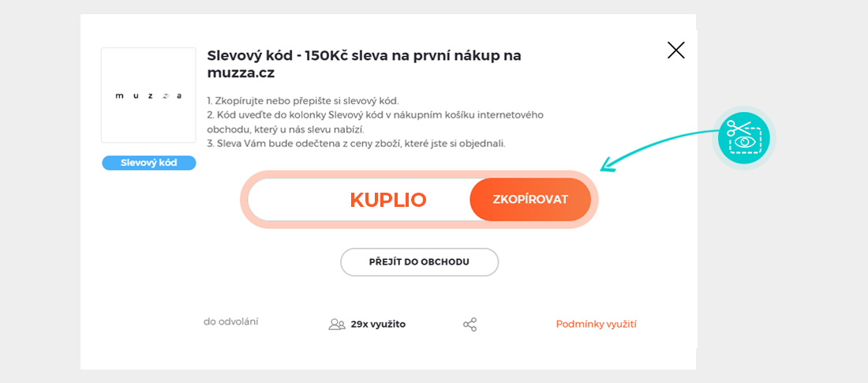Click instruction step 1 about Zkopírujte
This screenshot has width=868, height=383.
pyautogui.click(x=303, y=100)
